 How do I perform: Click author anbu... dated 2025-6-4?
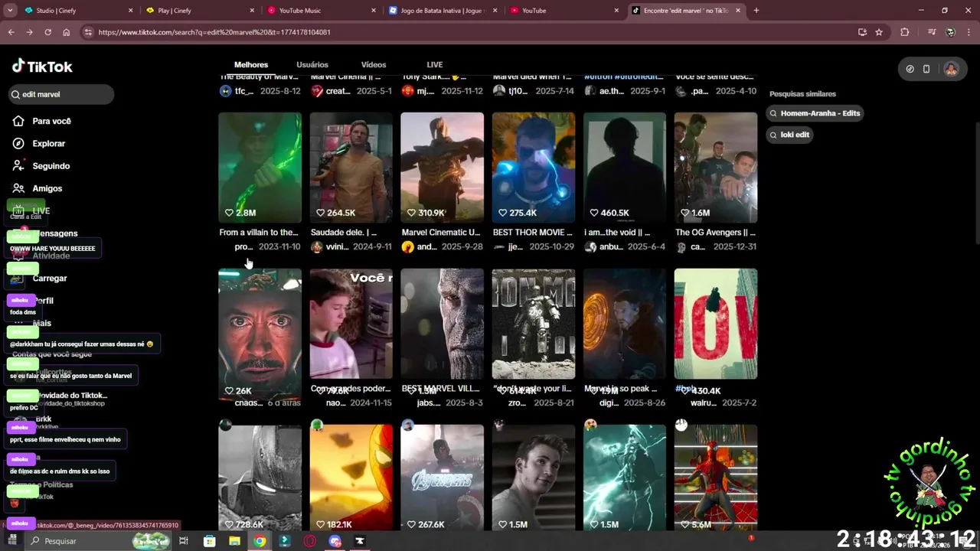(612, 247)
